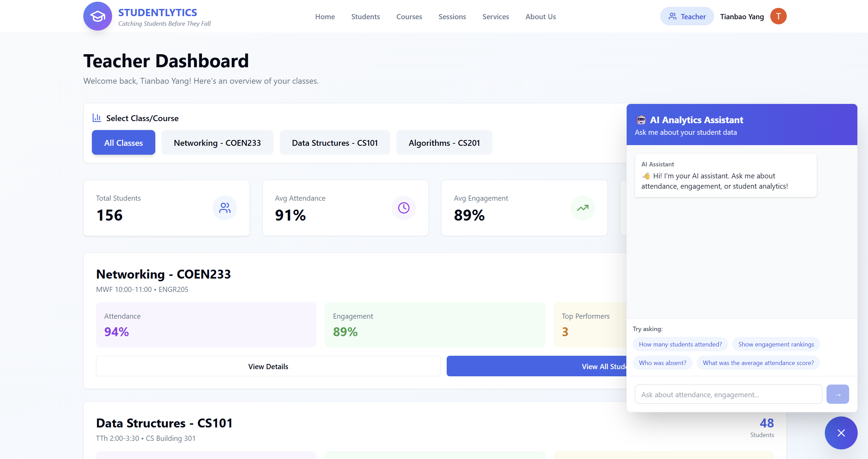Image resolution: width=868 pixels, height=459 pixels.
Task: Open the Sessions menu item
Action: 452,16
